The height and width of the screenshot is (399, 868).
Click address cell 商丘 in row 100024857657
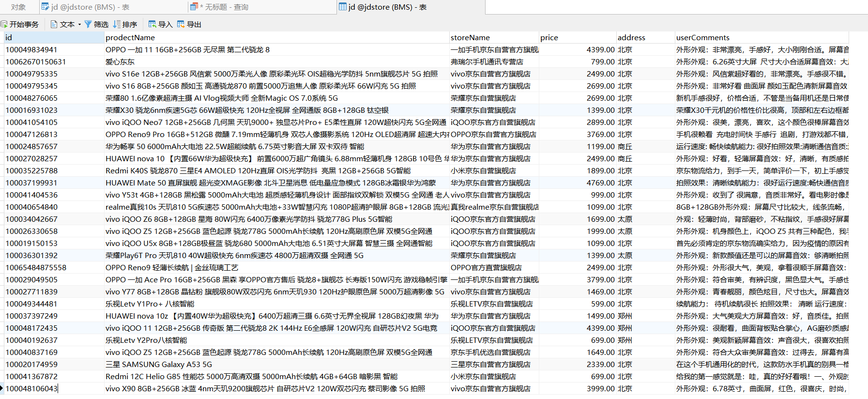click(646, 147)
